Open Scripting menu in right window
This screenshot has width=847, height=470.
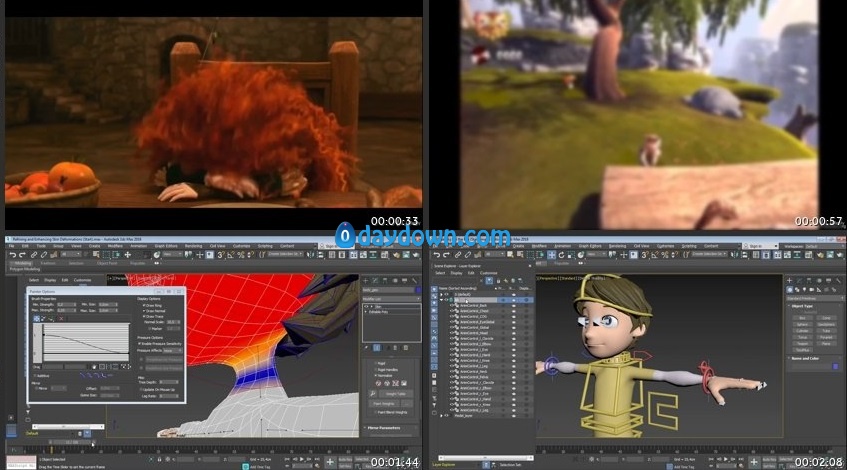click(x=689, y=246)
